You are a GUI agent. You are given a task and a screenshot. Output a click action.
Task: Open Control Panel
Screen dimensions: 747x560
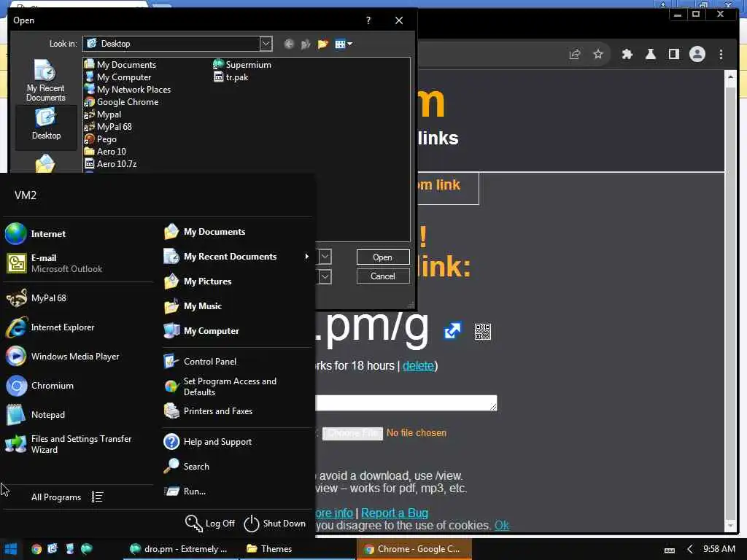(200, 362)
